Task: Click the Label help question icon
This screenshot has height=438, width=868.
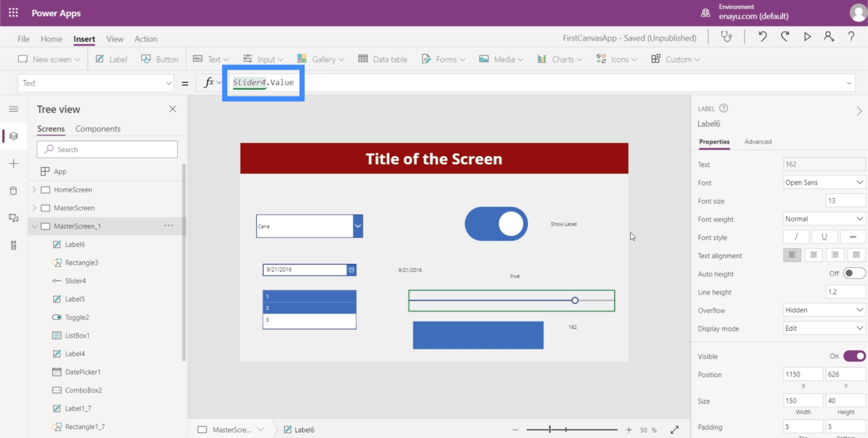Action: coord(724,108)
